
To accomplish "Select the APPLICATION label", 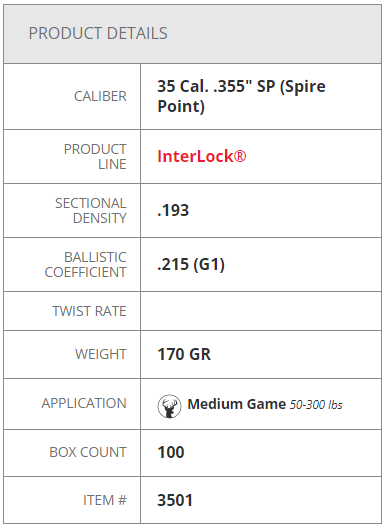I will 84,403.
